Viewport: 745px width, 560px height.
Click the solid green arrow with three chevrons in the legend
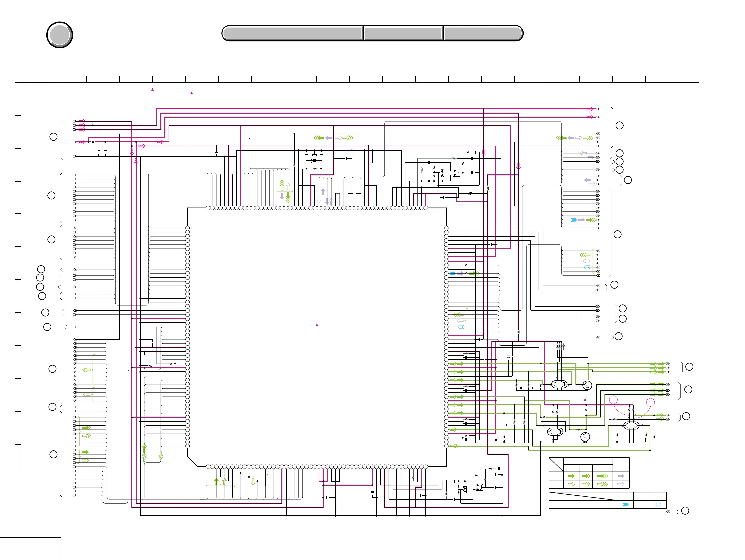pos(603,476)
